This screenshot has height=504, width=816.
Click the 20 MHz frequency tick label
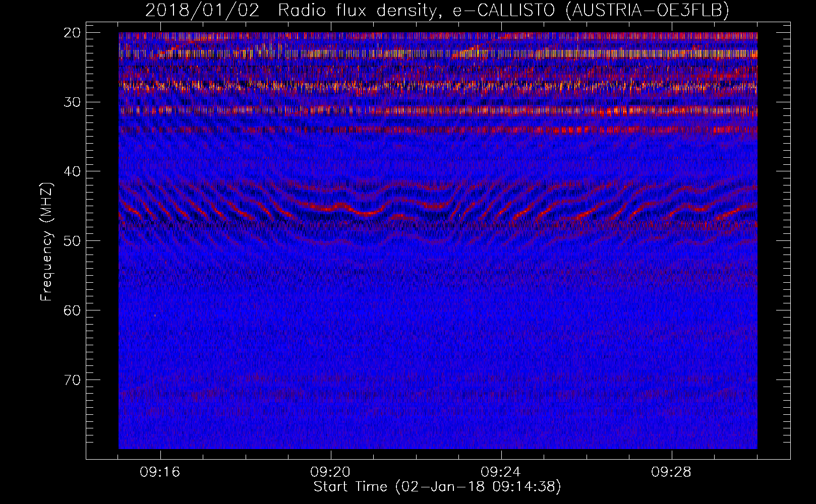click(73, 33)
